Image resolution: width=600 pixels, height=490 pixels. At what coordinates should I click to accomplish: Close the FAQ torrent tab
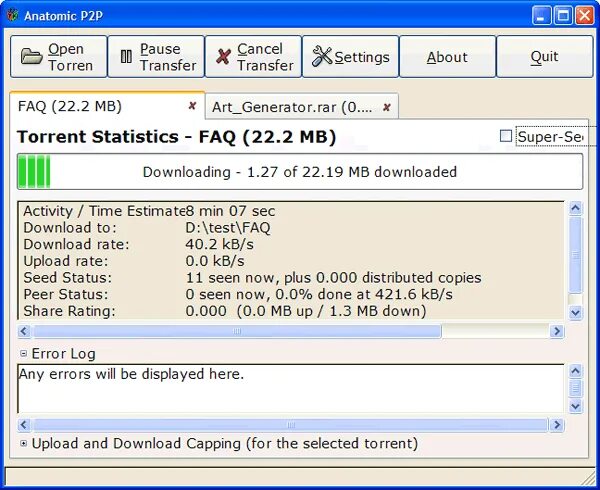192,106
